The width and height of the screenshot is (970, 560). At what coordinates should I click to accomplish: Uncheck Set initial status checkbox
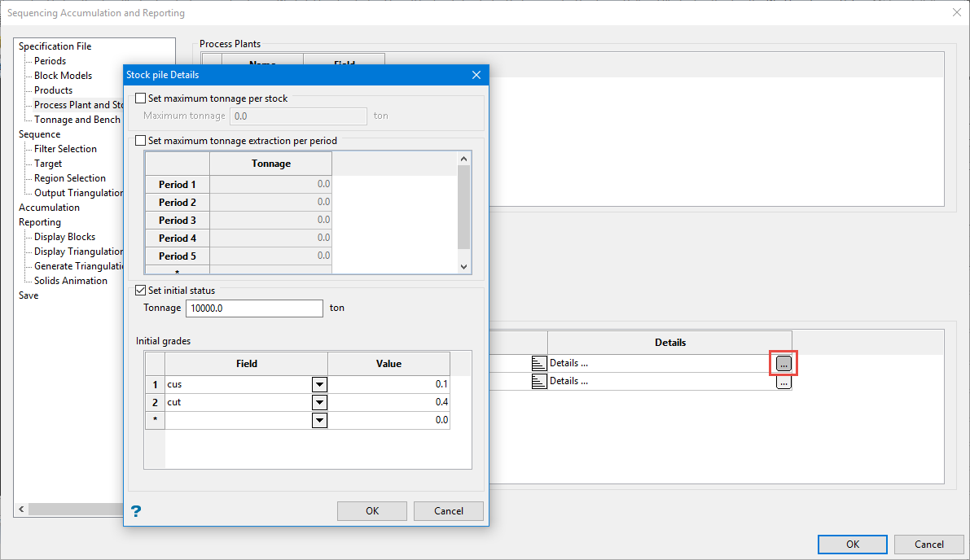coord(141,291)
